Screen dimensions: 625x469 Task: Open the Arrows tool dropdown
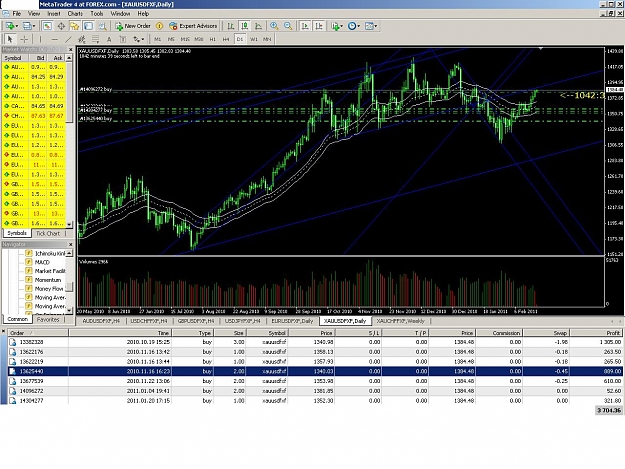pos(138,39)
